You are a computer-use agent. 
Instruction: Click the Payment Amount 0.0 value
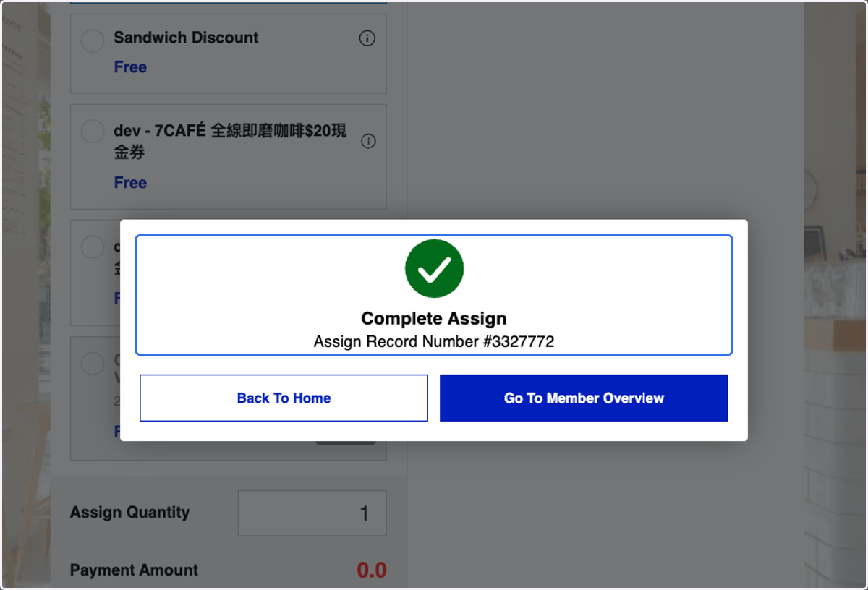tap(372, 570)
